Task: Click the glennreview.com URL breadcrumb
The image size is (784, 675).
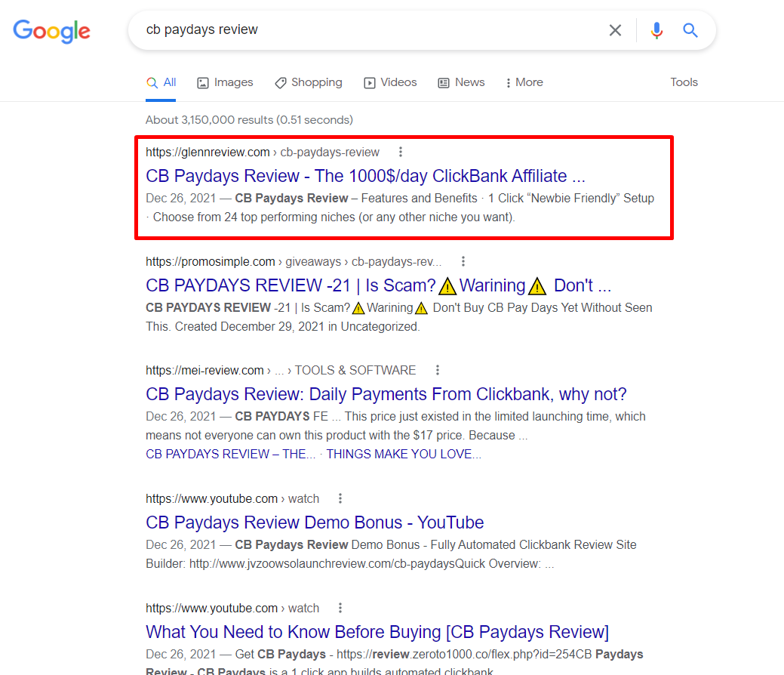Action: tap(263, 152)
